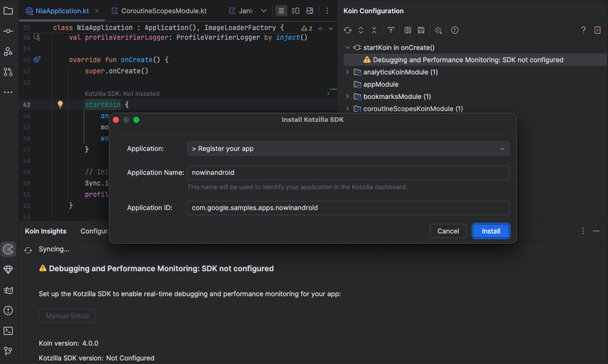Select the Koin Insights tab
This screenshot has height=364, width=608.
coord(46,231)
